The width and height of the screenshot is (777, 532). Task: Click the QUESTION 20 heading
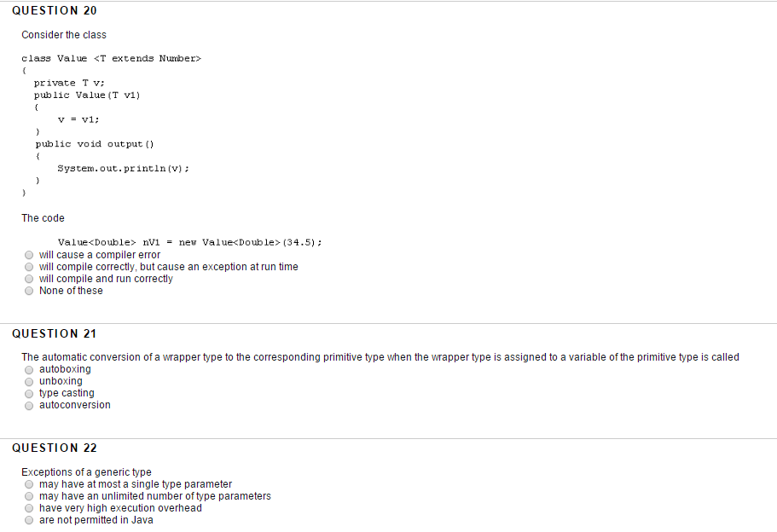point(55,10)
